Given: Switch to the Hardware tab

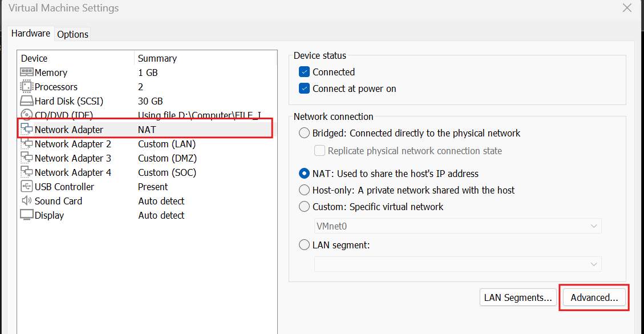Looking at the screenshot, I should pos(31,34).
